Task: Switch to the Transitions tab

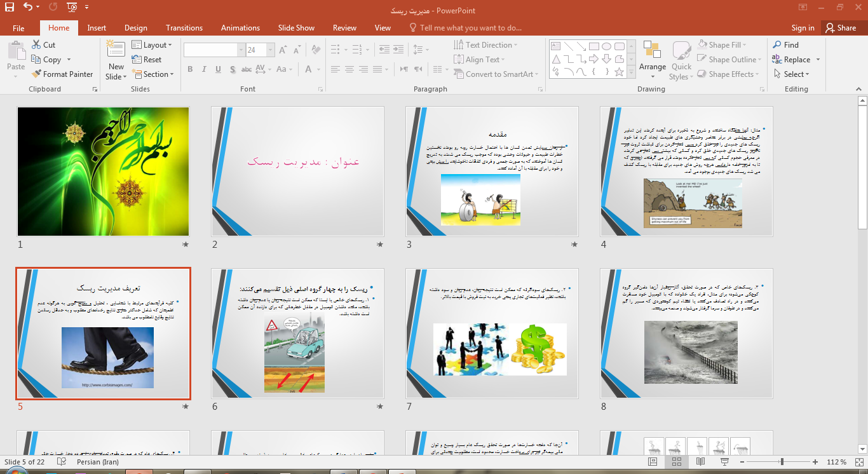Action: 184,28
